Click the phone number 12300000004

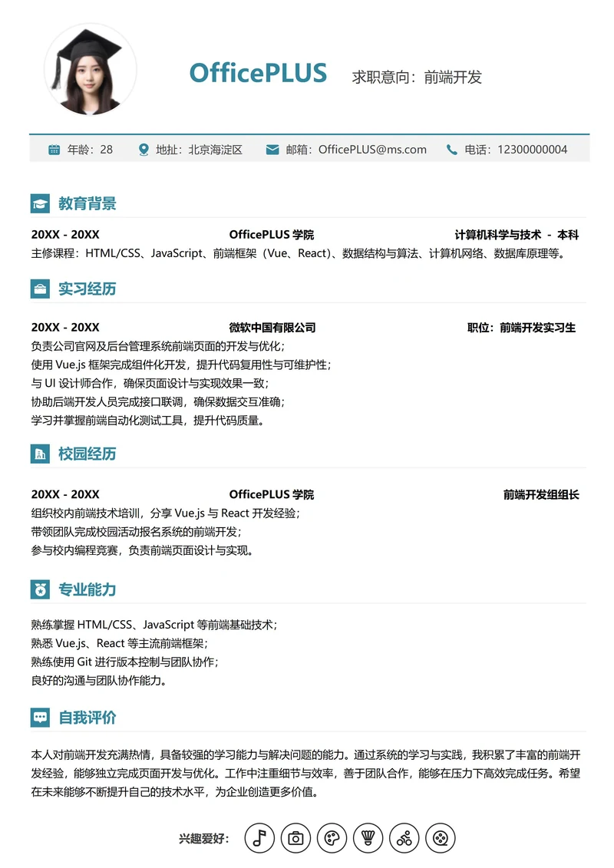[x=532, y=150]
